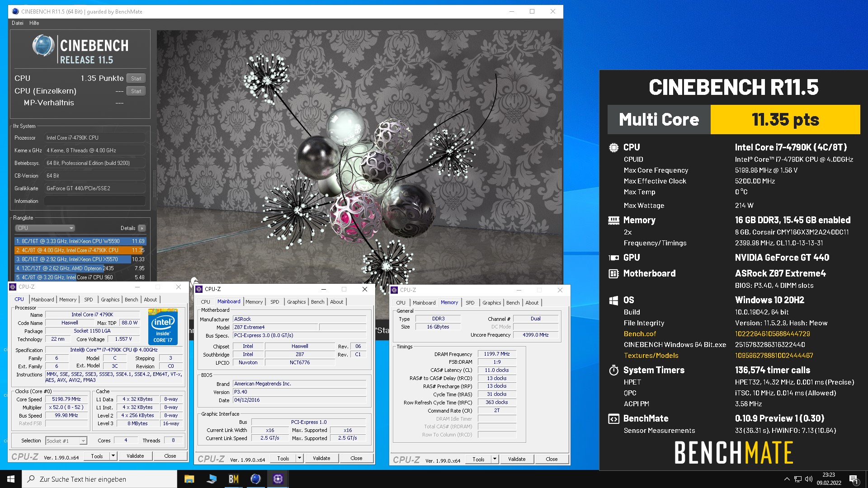Open the Windows Start menu

(x=11, y=479)
